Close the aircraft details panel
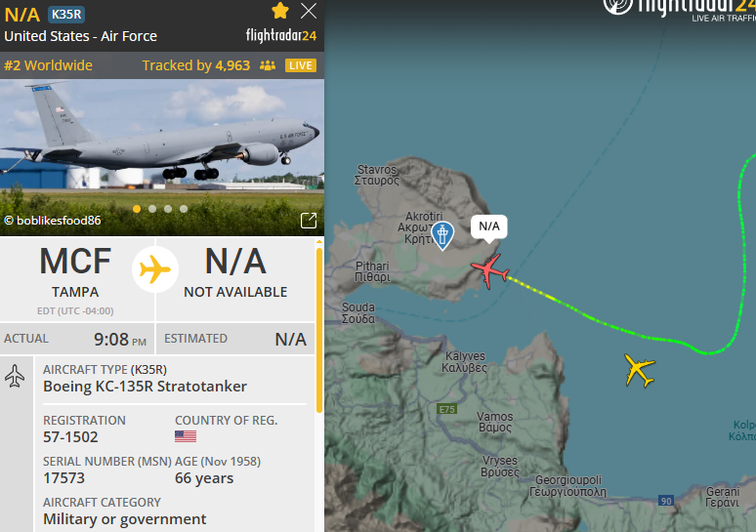The height and width of the screenshot is (532, 756). tap(309, 11)
